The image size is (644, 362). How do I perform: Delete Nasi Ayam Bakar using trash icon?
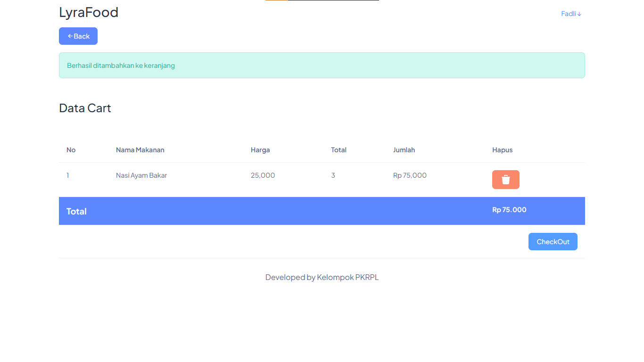coord(505,180)
